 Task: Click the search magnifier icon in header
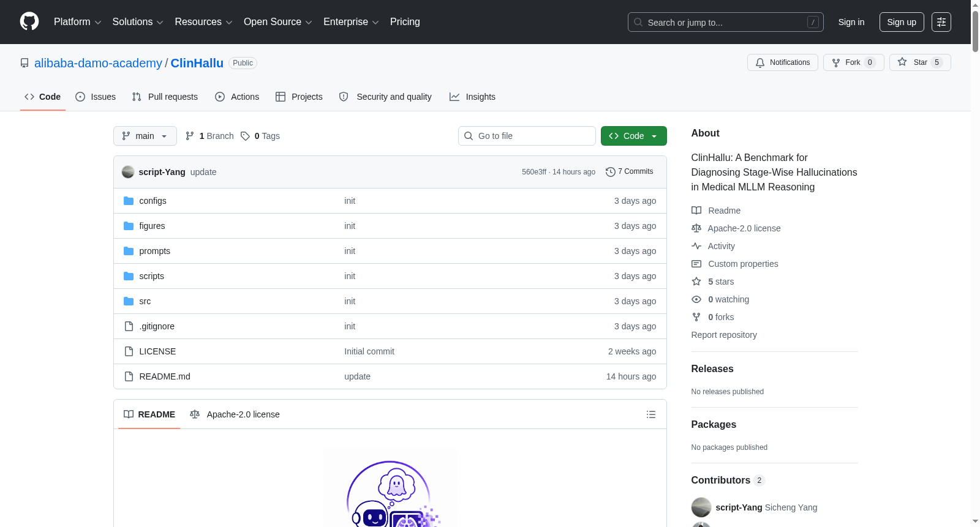point(638,22)
